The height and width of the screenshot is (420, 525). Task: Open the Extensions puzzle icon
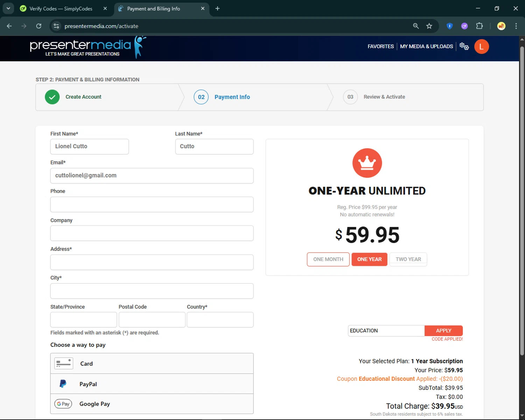coord(479,26)
